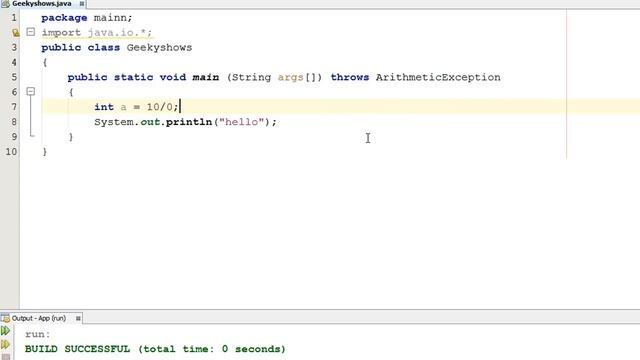
Task: Click the 'package' keyword on line 1
Action: (x=64, y=18)
